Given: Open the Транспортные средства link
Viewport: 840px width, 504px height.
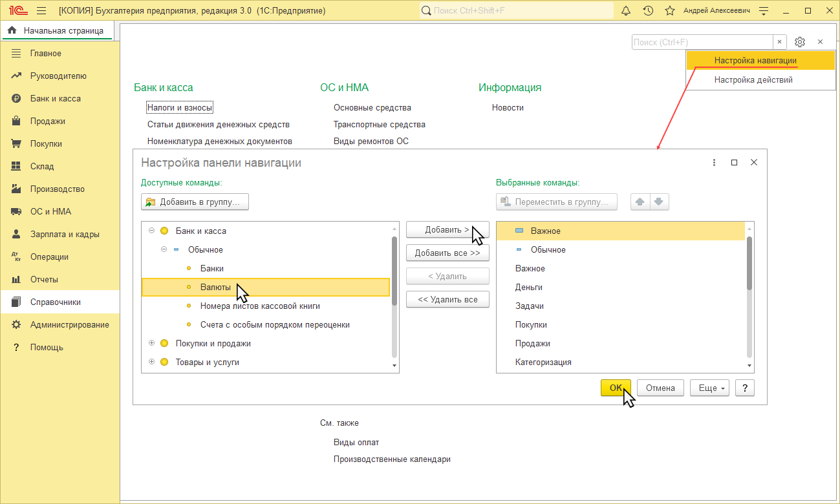Looking at the screenshot, I should coord(380,124).
